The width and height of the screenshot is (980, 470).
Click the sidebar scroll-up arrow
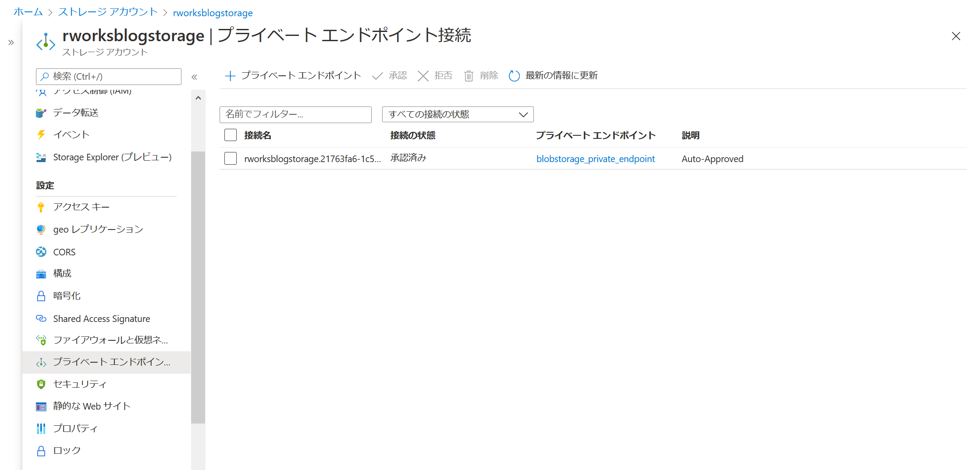point(198,98)
